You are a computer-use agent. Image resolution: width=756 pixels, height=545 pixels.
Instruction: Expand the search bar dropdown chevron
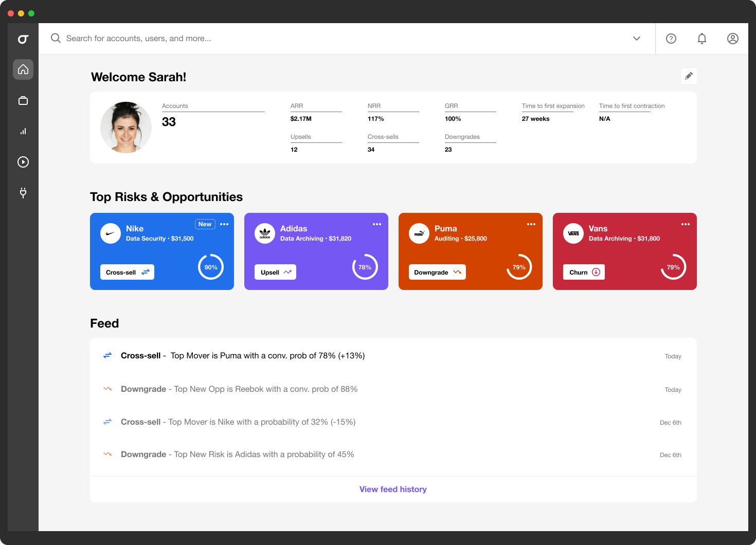637,39
